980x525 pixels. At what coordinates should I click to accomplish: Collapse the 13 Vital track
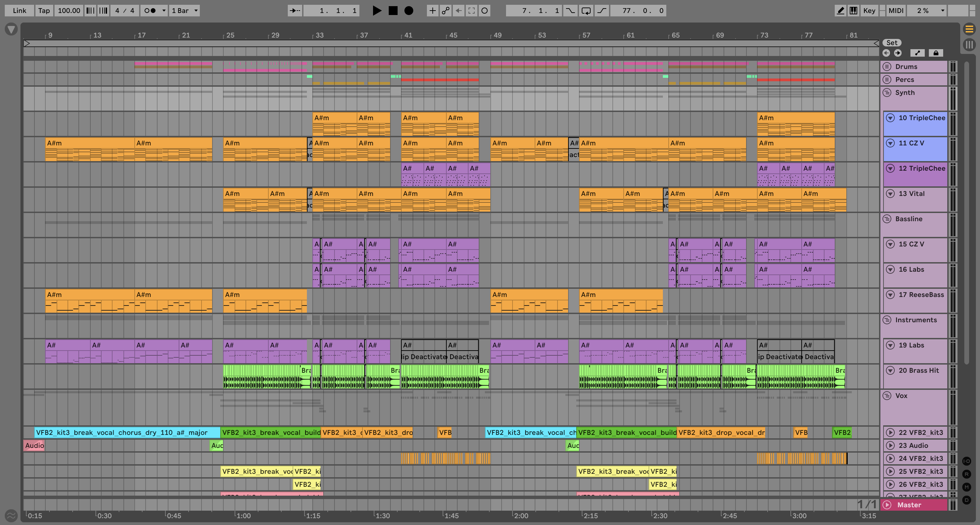coord(890,194)
